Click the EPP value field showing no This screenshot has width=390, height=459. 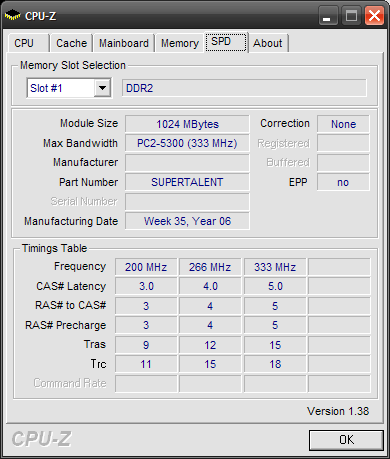point(343,182)
